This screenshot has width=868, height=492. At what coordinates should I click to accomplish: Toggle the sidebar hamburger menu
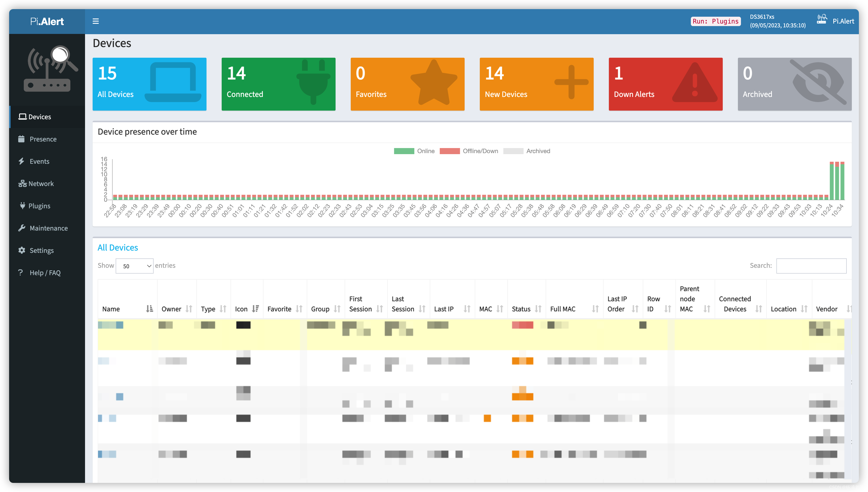pyautogui.click(x=95, y=21)
